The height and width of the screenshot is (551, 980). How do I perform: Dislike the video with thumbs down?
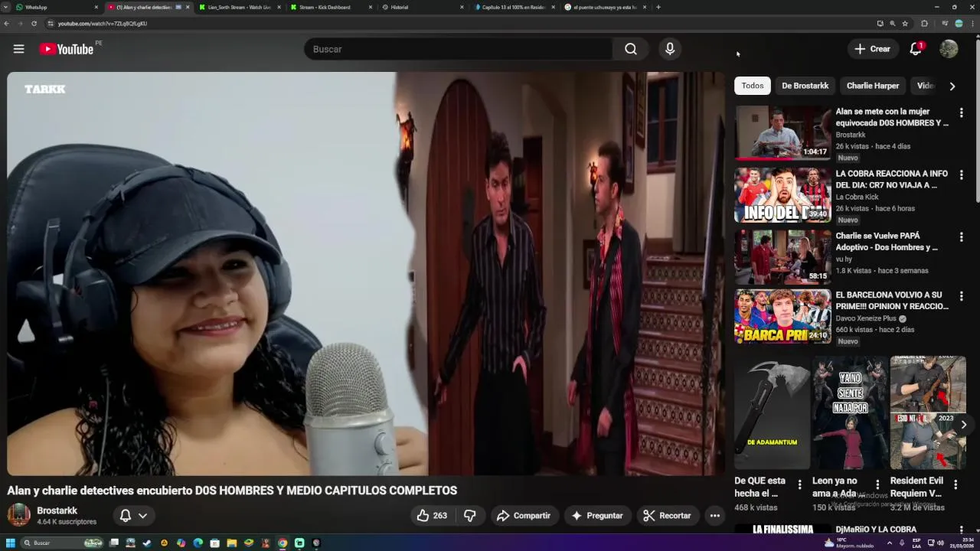[x=470, y=516]
